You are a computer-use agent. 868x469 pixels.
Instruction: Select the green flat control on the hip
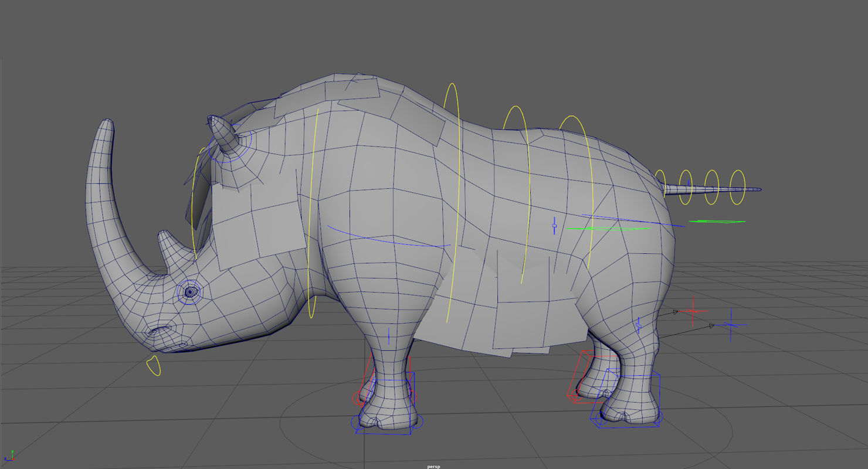click(608, 229)
